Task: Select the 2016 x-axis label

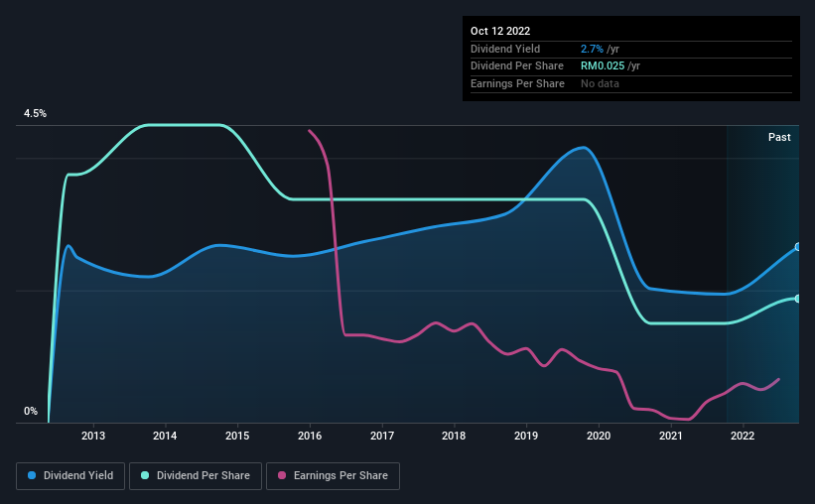Action: (310, 436)
